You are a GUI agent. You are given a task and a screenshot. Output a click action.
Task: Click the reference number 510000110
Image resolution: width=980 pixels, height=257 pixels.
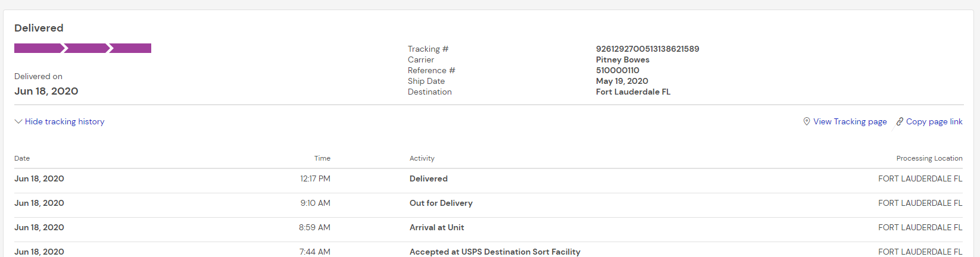617,70
